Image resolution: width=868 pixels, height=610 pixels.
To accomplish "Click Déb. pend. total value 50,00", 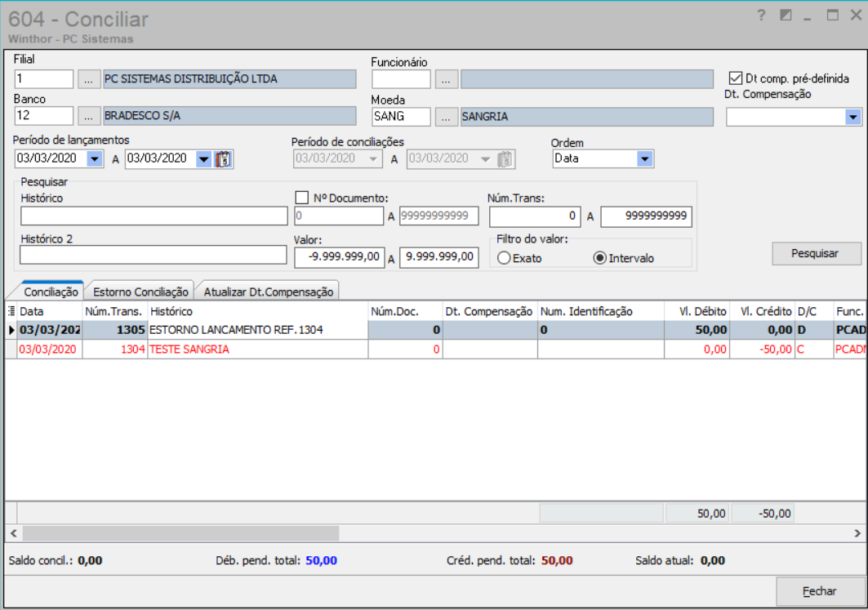I will pos(321,561).
